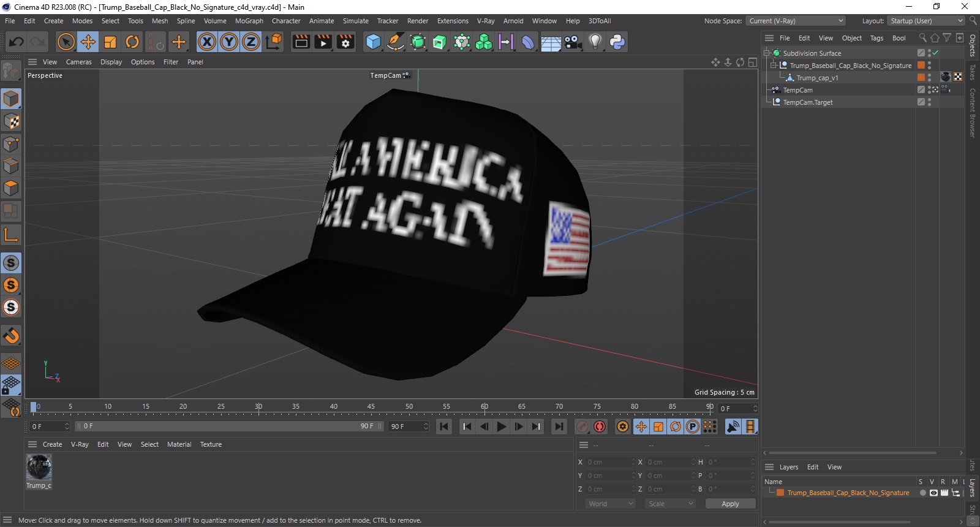
Task: Open material manager Texture menu
Action: [x=211, y=444]
